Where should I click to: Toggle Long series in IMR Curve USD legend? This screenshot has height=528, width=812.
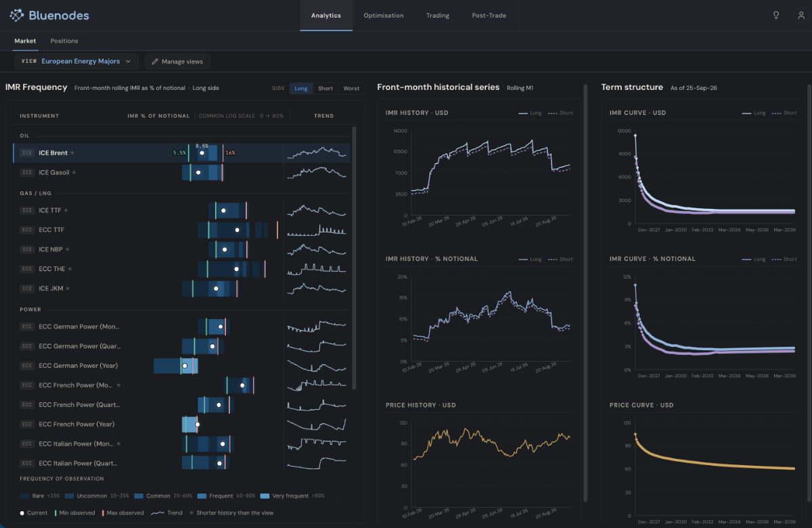754,113
